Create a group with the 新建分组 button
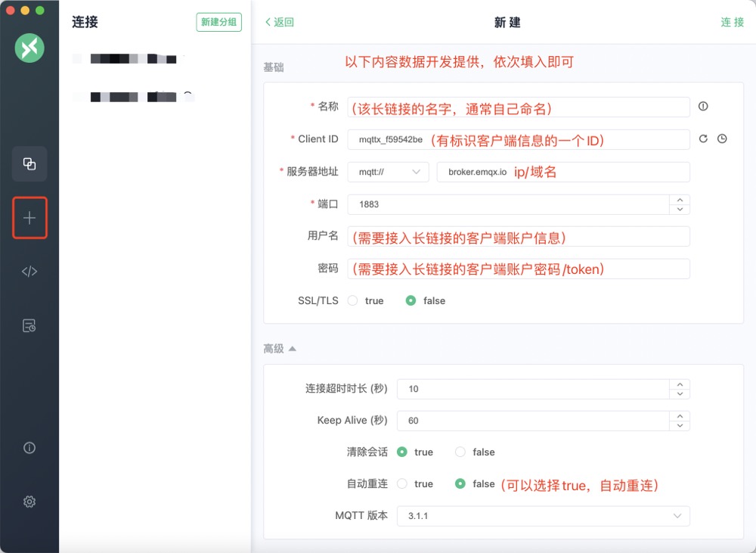 tap(219, 22)
